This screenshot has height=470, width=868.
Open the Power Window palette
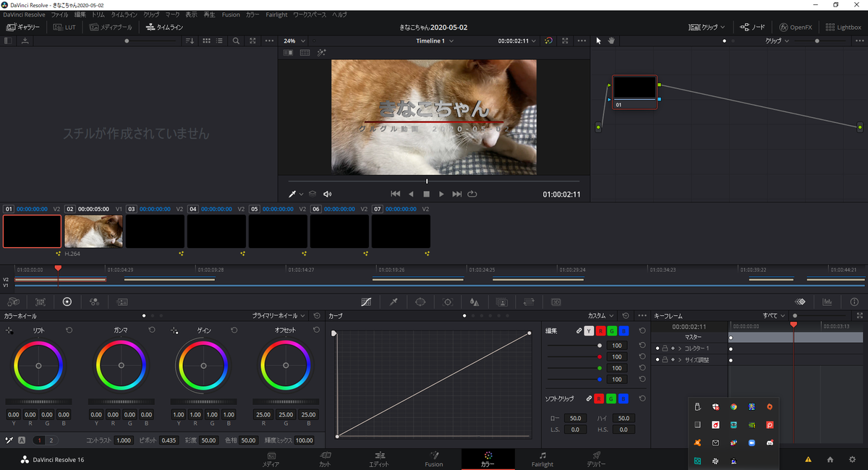[x=420, y=302]
